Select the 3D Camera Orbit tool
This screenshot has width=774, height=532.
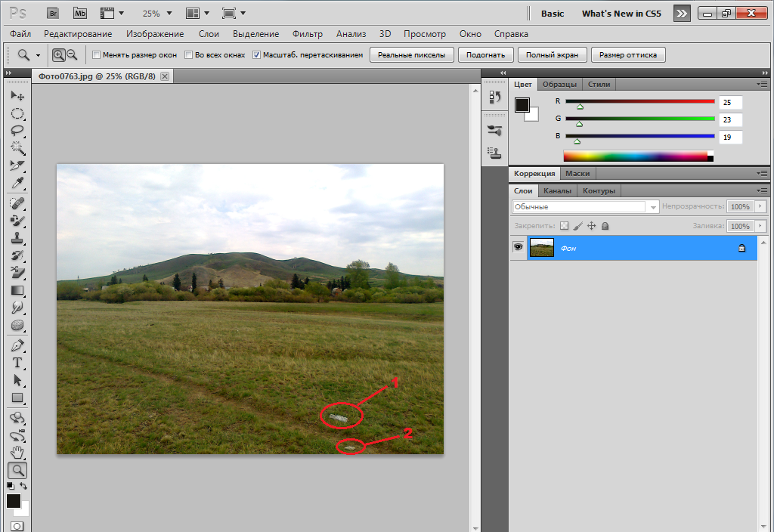[17, 436]
